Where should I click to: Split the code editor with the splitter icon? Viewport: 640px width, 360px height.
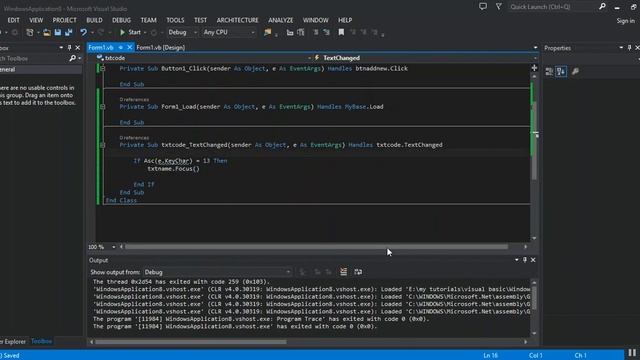click(534, 68)
